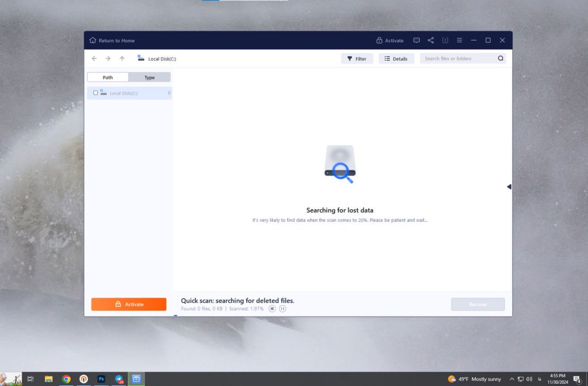
Task: Click the share icon in title bar
Action: (431, 41)
